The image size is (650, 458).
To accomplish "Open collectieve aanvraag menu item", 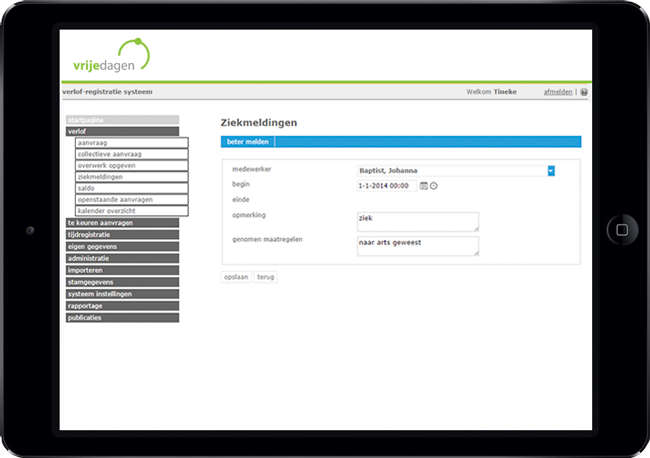I will pos(132,154).
